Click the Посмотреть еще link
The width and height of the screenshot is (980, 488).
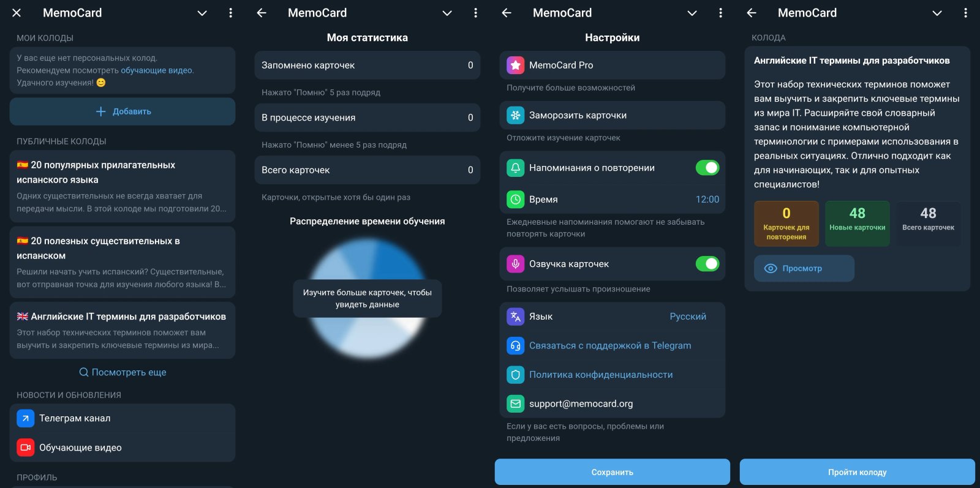(x=123, y=372)
